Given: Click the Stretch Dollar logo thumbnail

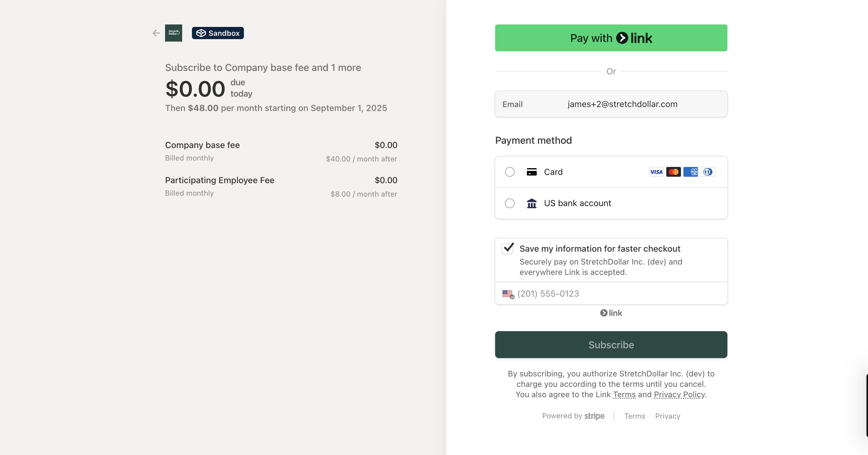Looking at the screenshot, I should coord(174,33).
